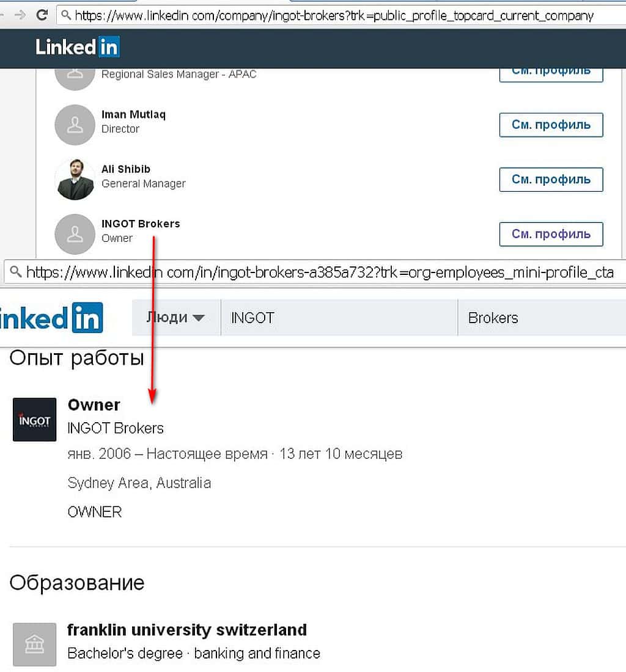View Ali Shibib's profile via См. профиль
The height and width of the screenshot is (672, 626).
(x=551, y=179)
